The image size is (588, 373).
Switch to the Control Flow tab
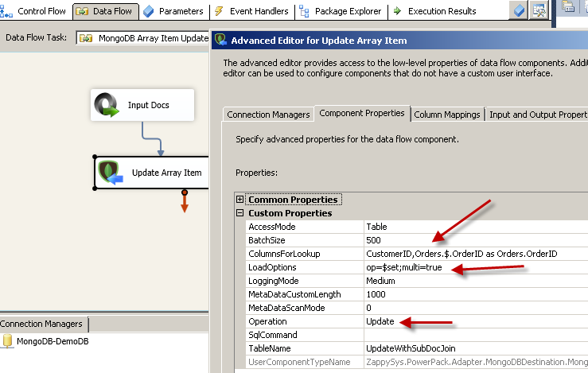coord(33,11)
